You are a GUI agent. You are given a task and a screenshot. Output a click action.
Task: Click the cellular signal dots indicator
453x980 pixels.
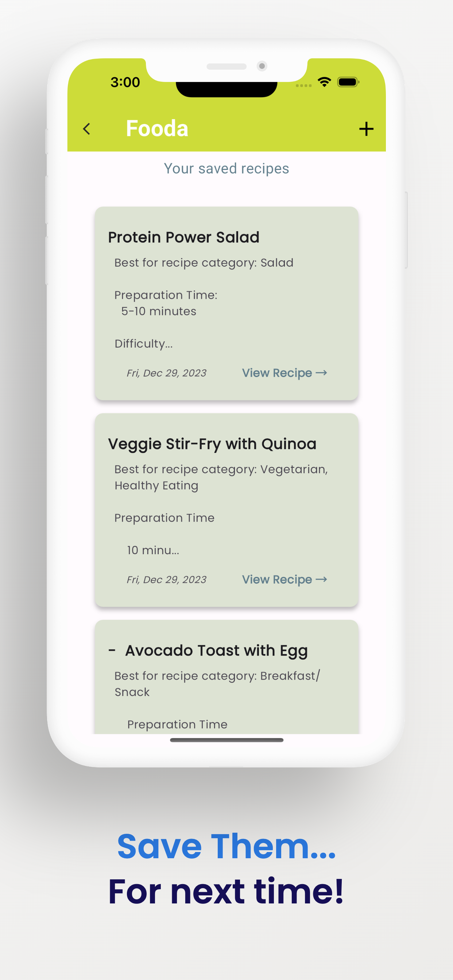304,86
